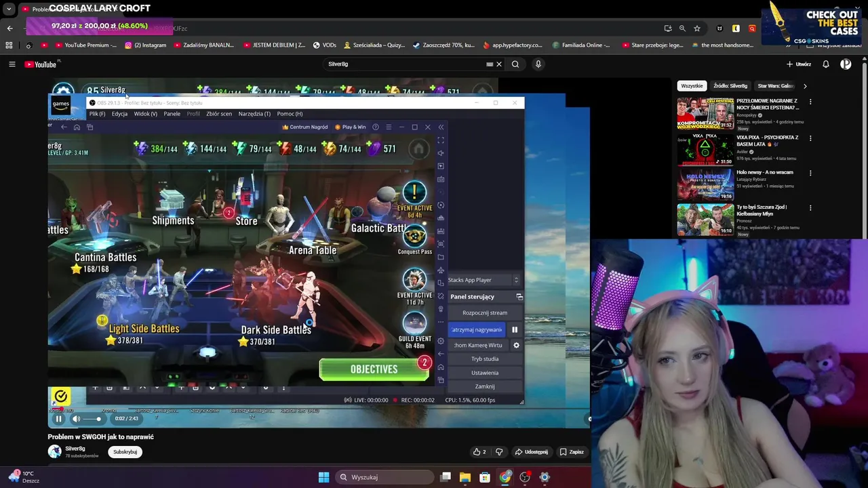Open OBS Ustawienia button
Screen dimensions: 868x488
pyautogui.click(x=484, y=373)
